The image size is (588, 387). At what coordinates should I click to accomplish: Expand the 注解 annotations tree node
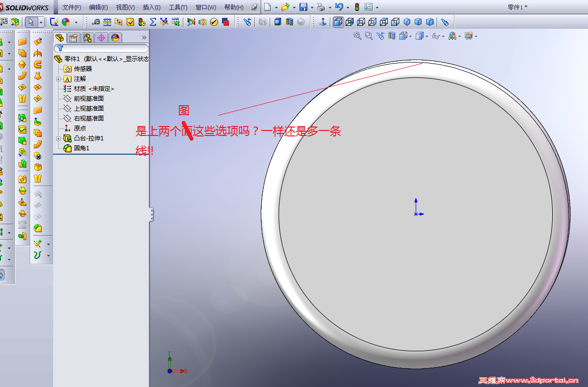(58, 79)
